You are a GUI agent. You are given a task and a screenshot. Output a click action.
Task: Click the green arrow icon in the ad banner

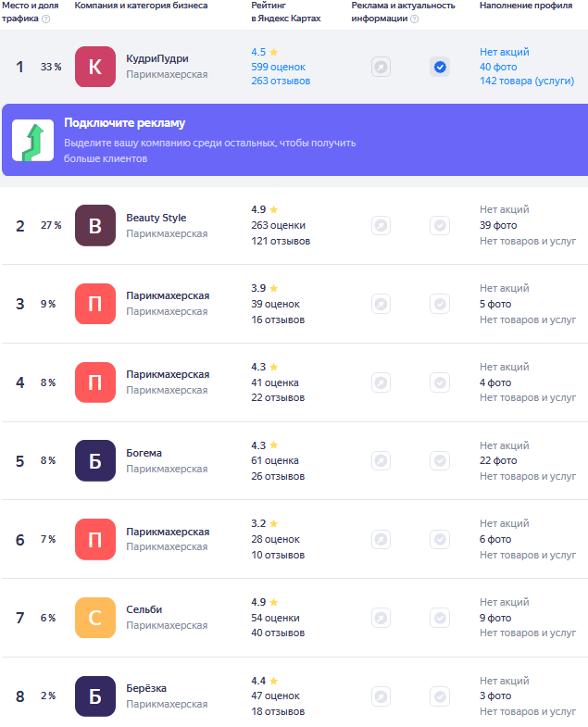click(33, 141)
